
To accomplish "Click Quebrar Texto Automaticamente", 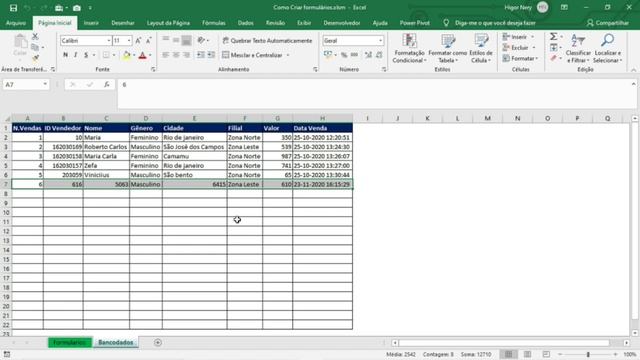I will 267,40.
